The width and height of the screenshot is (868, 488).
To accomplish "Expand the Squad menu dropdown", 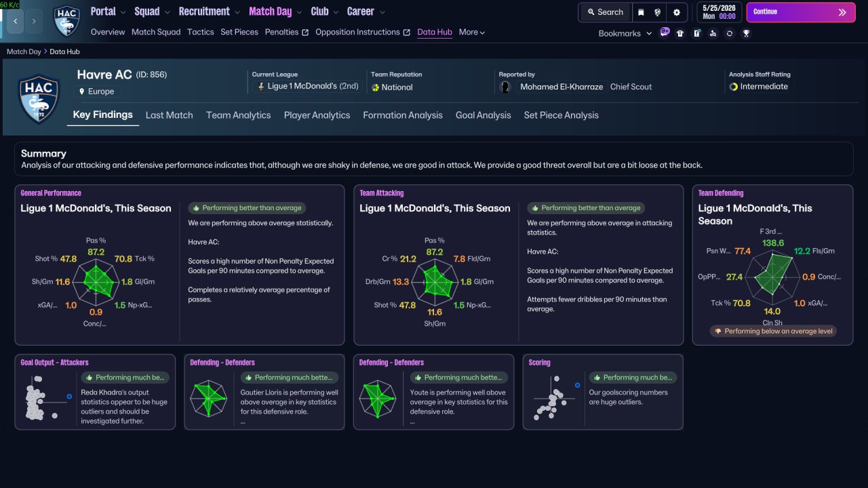I will coord(166,12).
